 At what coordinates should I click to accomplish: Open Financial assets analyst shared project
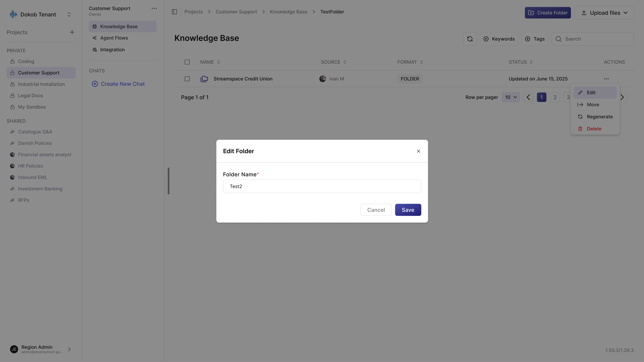(41, 155)
